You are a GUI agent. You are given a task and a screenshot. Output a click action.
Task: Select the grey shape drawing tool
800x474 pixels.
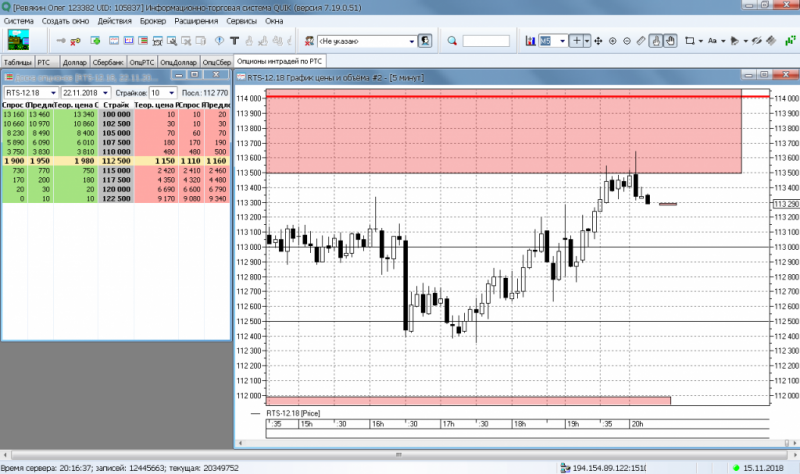coord(735,41)
